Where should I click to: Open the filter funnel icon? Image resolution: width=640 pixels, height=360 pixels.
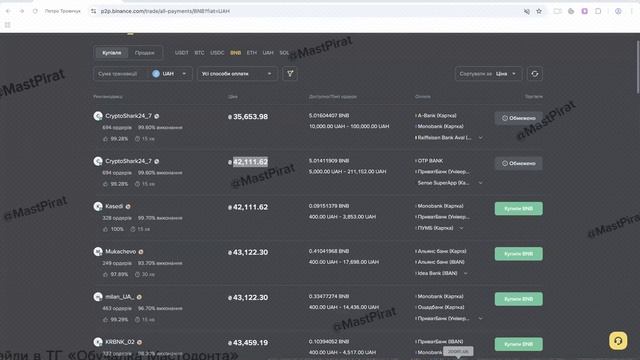(x=290, y=74)
